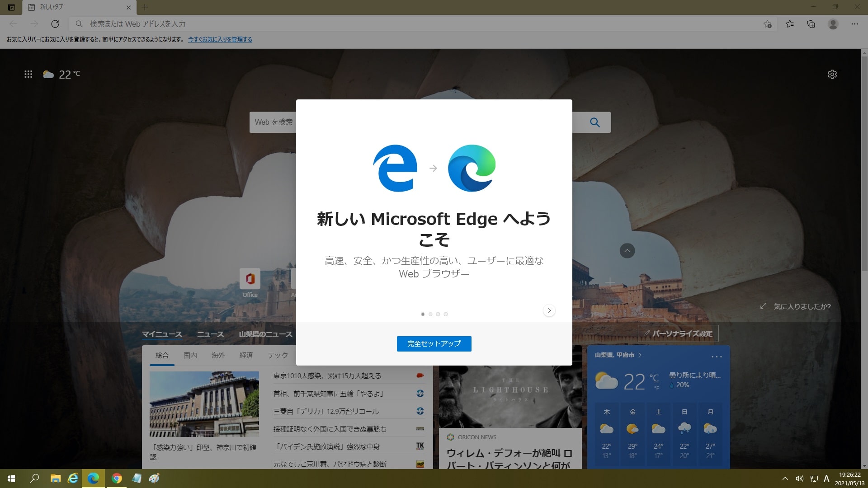Click the browser forward arrow
Viewport: 868px width, 488px height.
click(x=34, y=24)
